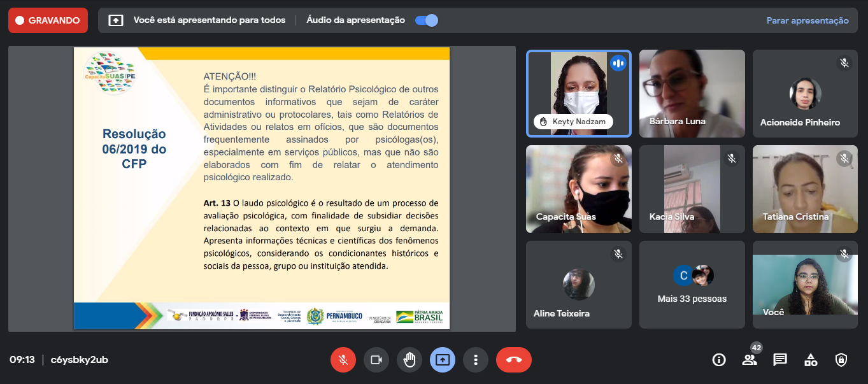Click the red GRAVANDO recording indicator
The height and width of the screenshot is (384, 868).
coord(48,20)
